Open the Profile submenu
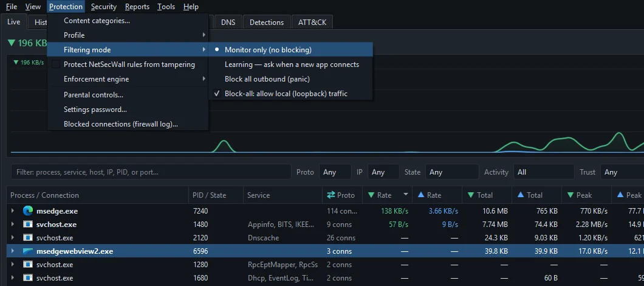The width and height of the screenshot is (644, 286). click(128, 35)
